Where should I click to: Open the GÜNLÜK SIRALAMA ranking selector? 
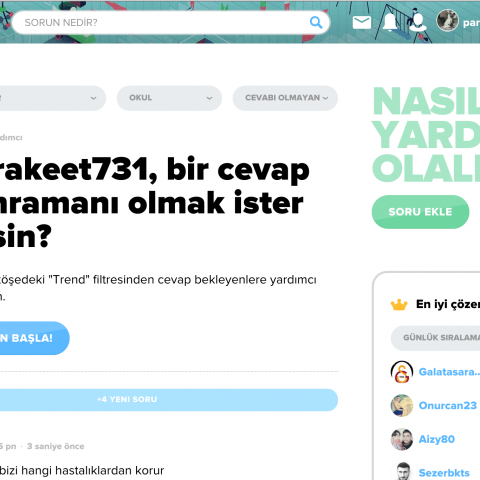435,338
